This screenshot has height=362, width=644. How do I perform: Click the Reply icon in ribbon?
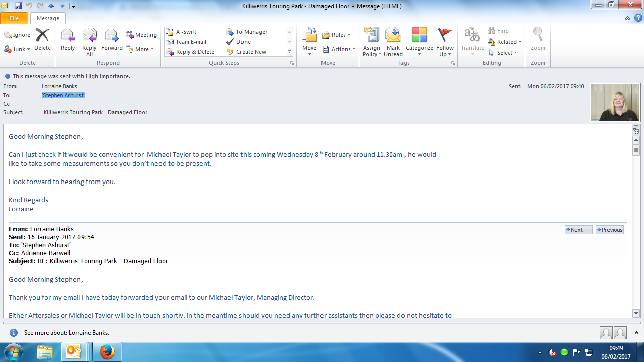pyautogui.click(x=68, y=40)
